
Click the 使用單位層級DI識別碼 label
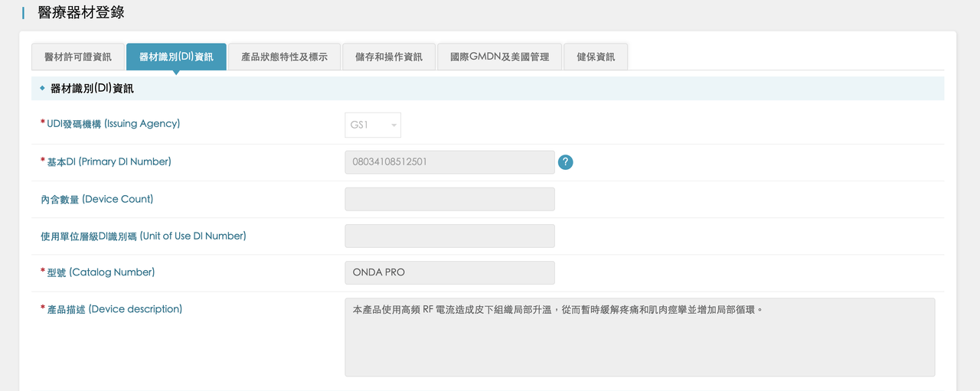click(x=143, y=236)
